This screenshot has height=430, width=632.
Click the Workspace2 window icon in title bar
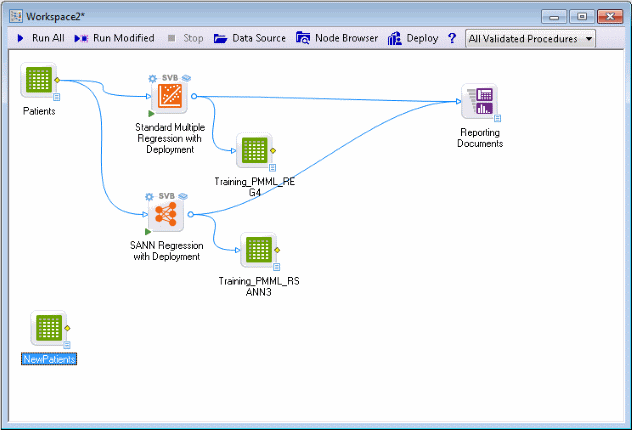pos(16,17)
